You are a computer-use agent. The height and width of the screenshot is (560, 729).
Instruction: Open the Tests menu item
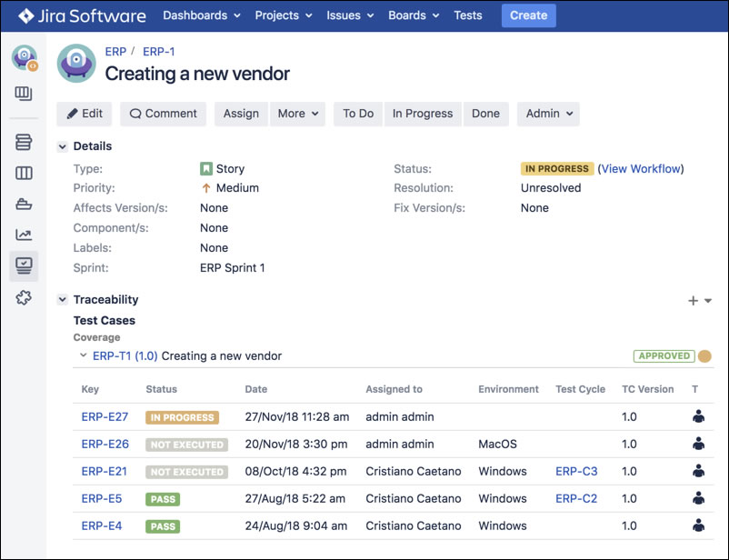468,15
